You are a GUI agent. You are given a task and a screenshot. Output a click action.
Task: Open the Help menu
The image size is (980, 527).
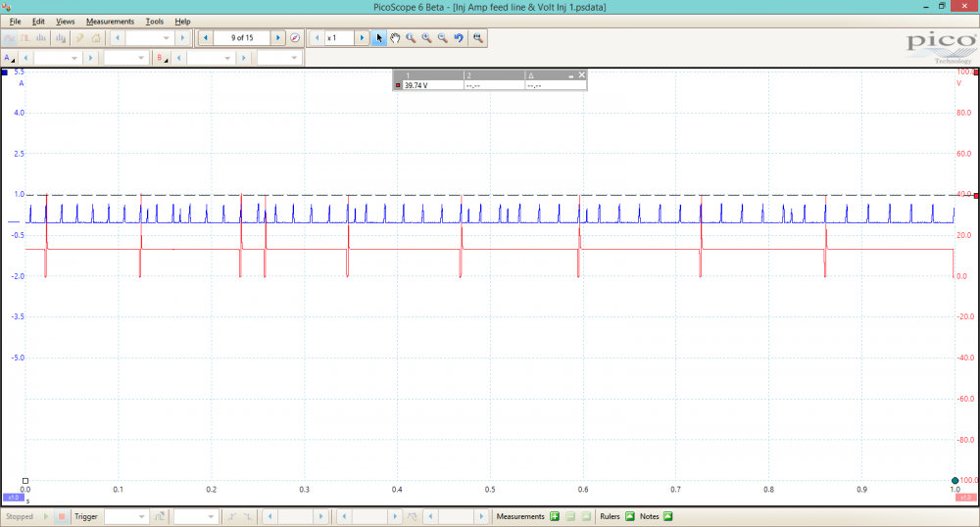coord(182,22)
